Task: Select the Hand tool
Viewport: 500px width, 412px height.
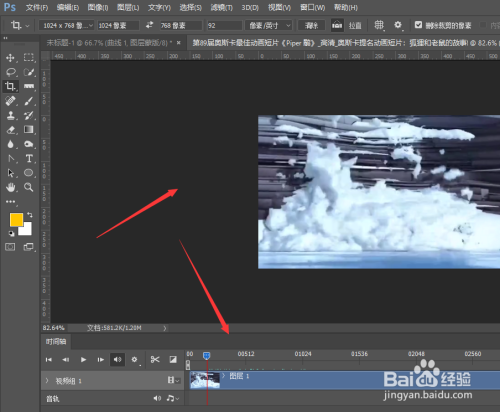Action: 11,187
